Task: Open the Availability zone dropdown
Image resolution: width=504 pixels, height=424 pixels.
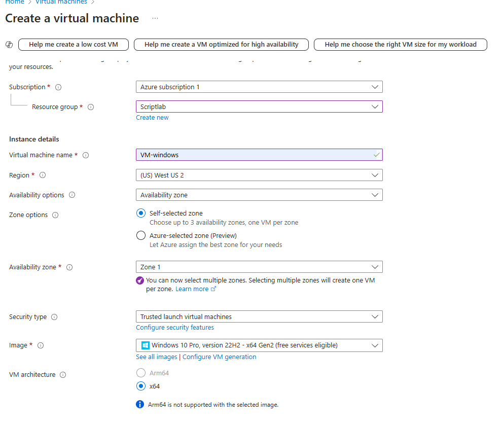Action: (x=259, y=267)
